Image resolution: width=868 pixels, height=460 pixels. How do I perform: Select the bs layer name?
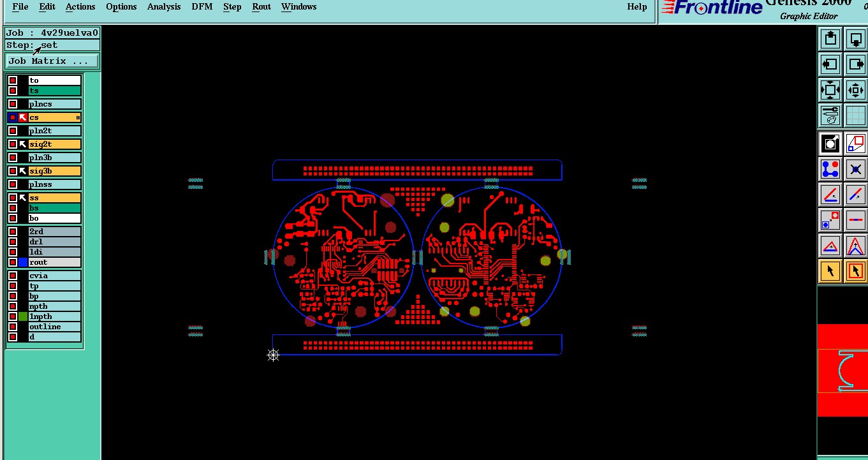point(55,208)
